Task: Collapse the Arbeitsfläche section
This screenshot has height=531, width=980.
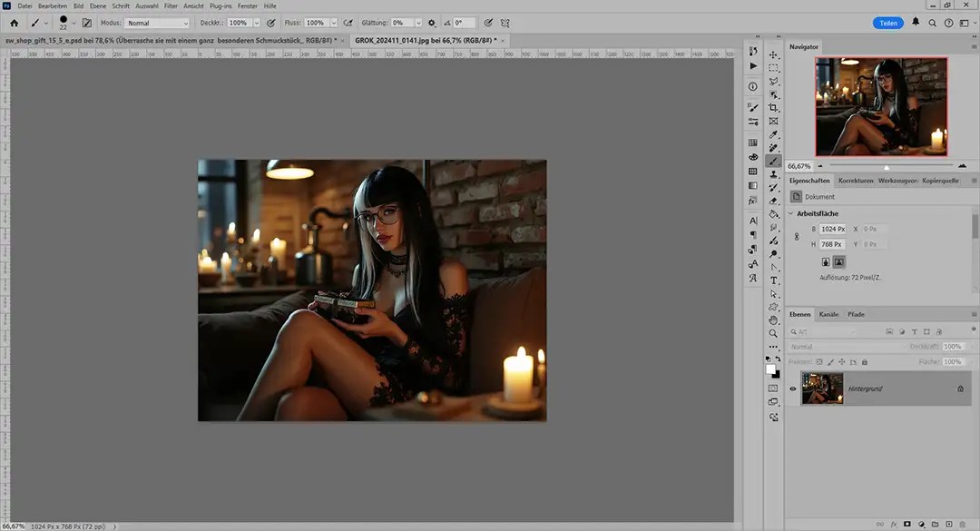Action: [x=790, y=213]
